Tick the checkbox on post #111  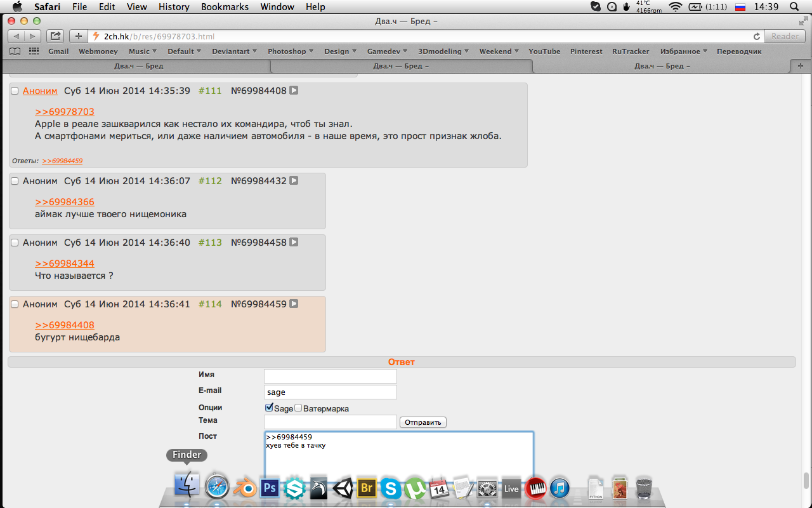15,91
